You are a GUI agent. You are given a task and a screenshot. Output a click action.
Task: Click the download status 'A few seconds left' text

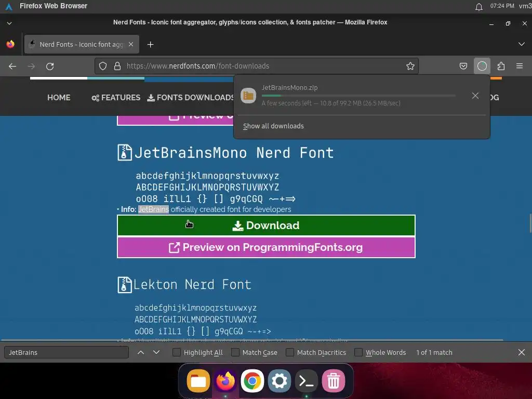click(331, 103)
